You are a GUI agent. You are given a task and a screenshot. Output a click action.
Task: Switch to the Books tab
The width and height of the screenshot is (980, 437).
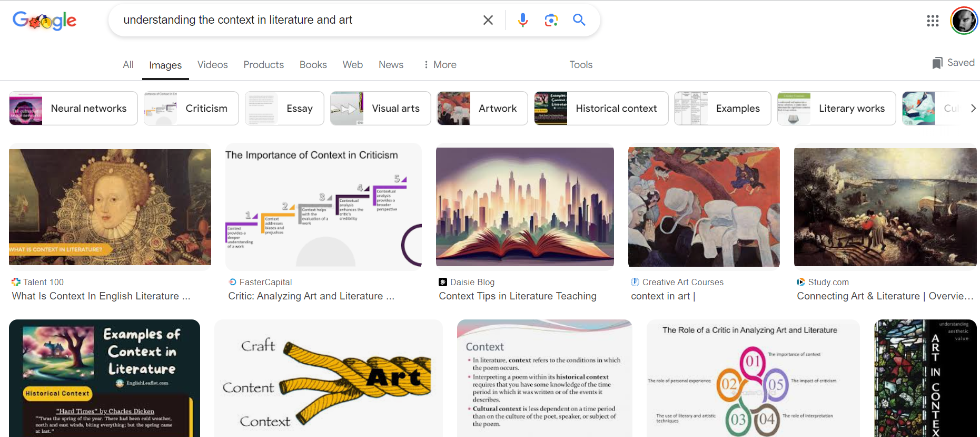313,64
